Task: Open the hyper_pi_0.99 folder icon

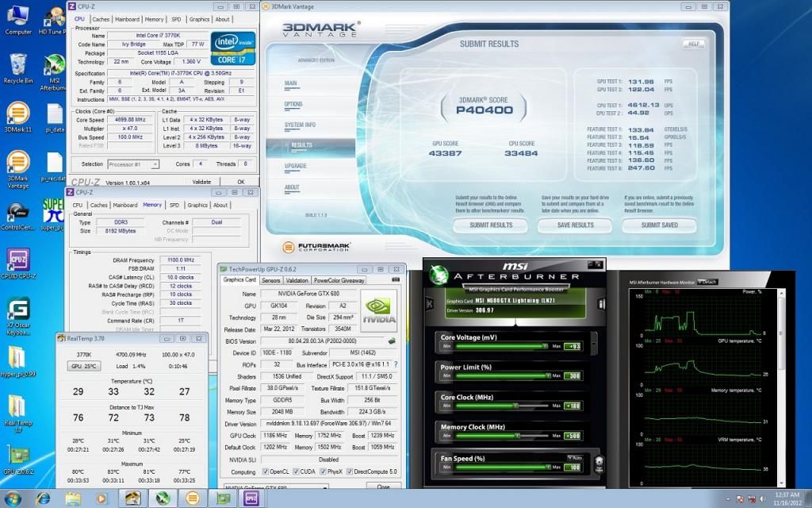Action: click(18, 361)
